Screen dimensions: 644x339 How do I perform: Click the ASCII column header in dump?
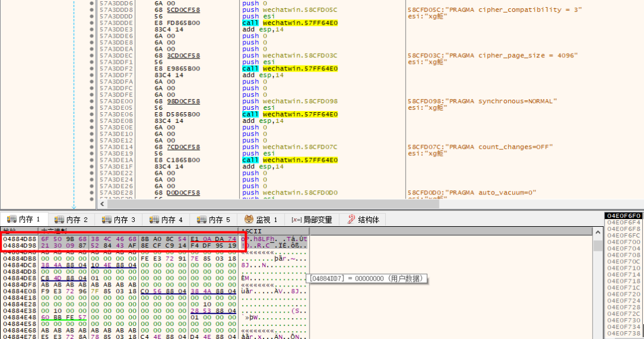pos(274,232)
